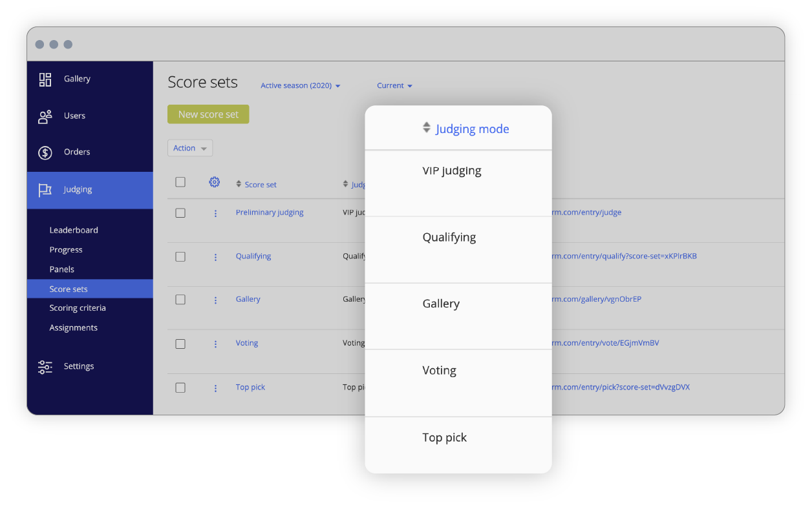Viewport: 812px width, 509px height.
Task: Toggle the select-all checkbox in table header
Action: pyautogui.click(x=180, y=182)
